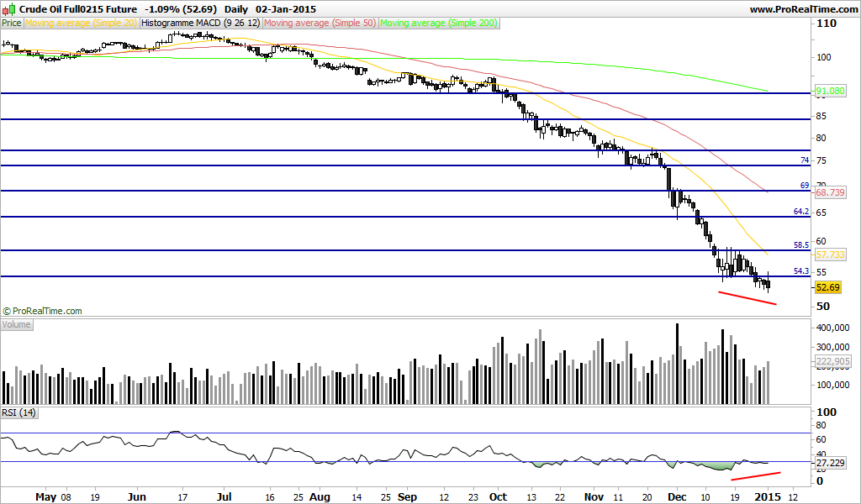This screenshot has height=504, width=861.
Task: Click the Oct label on time axis
Action: pyautogui.click(x=498, y=497)
